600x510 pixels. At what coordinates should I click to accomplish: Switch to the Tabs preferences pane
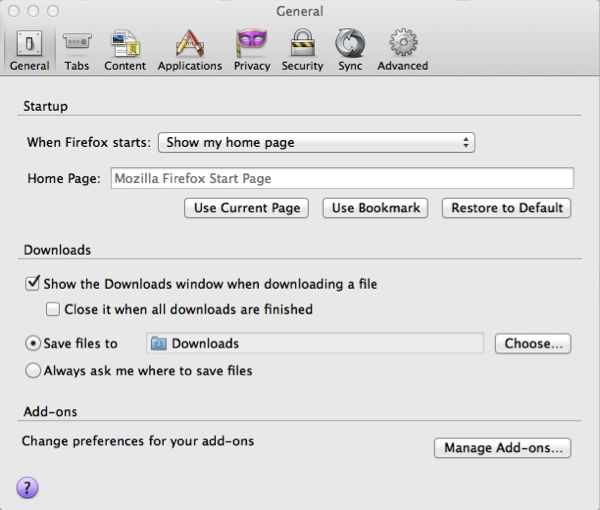coord(77,51)
